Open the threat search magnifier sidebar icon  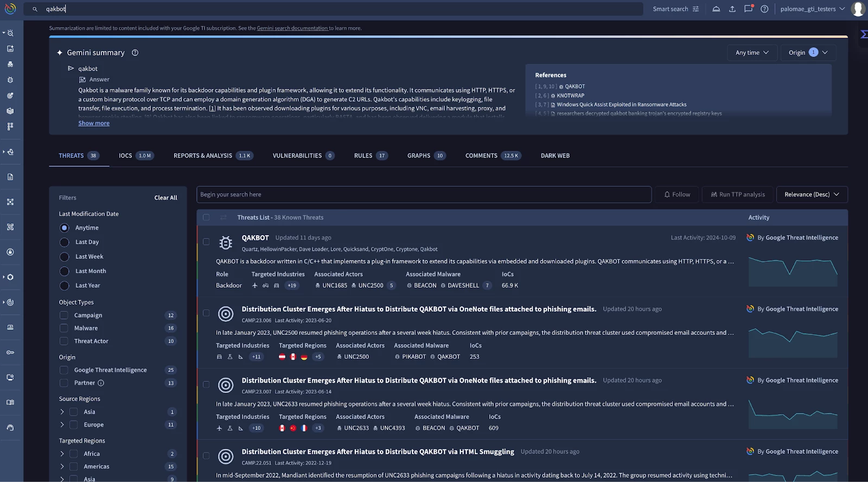point(10,33)
